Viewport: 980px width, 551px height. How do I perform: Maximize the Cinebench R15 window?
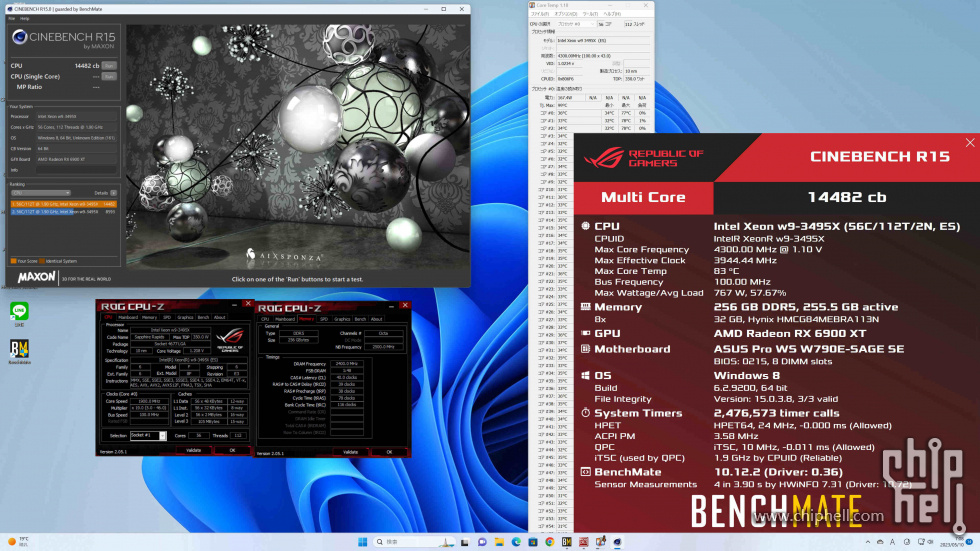click(444, 9)
